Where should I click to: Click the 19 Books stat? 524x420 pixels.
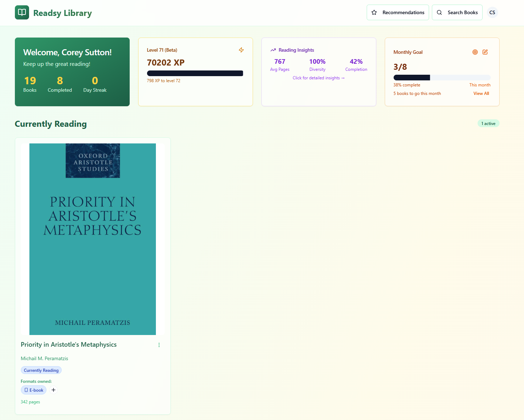pyautogui.click(x=30, y=84)
